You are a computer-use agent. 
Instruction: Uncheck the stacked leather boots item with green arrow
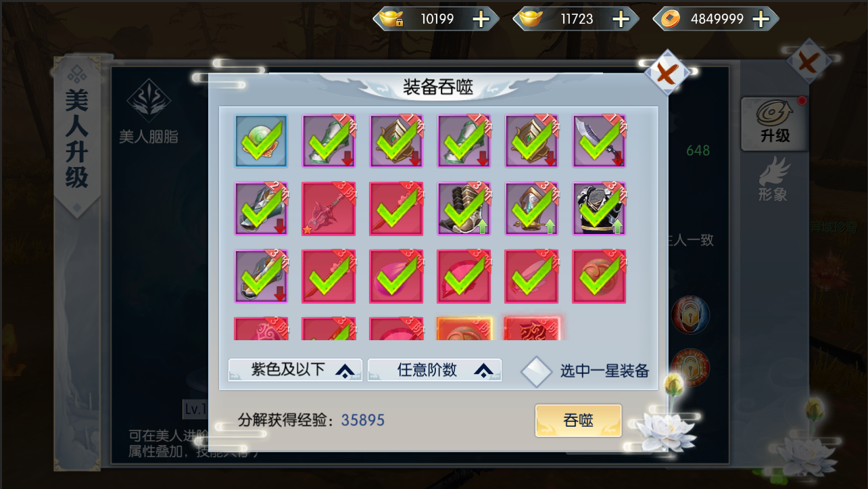464,208
